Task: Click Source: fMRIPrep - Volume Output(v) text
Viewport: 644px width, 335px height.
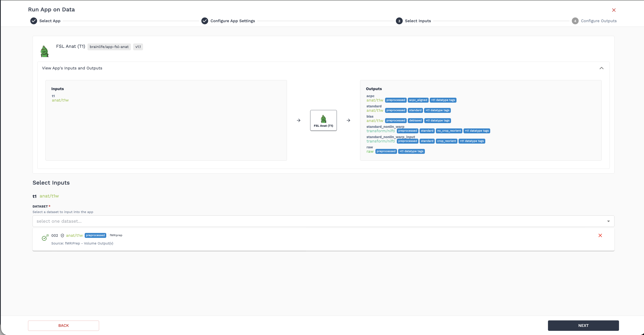Action: point(82,243)
